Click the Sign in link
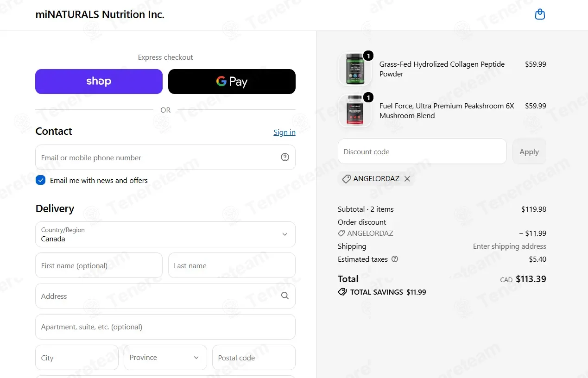Image resolution: width=588 pixels, height=378 pixels. [x=285, y=132]
